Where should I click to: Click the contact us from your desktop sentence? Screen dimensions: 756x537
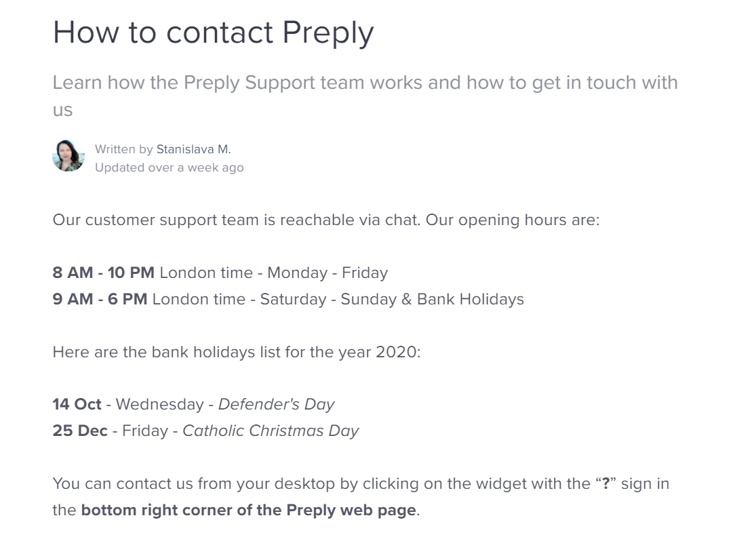[x=361, y=497]
